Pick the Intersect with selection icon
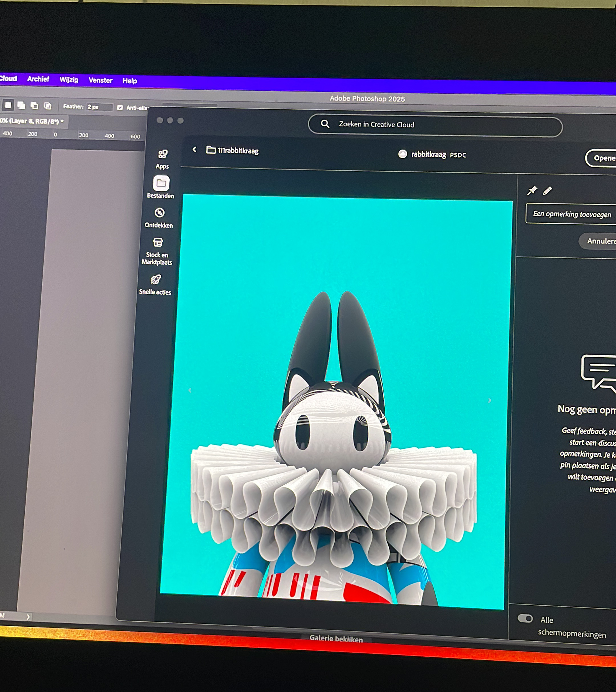 [48, 106]
